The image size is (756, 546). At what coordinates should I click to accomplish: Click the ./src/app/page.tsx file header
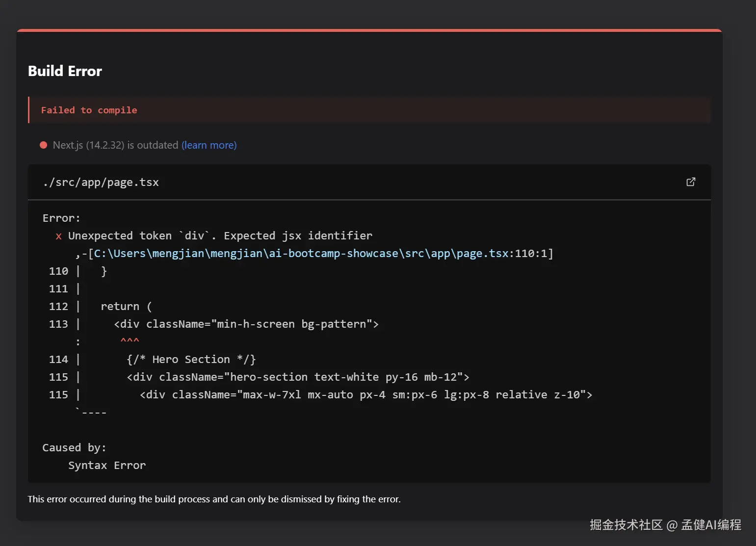click(101, 182)
